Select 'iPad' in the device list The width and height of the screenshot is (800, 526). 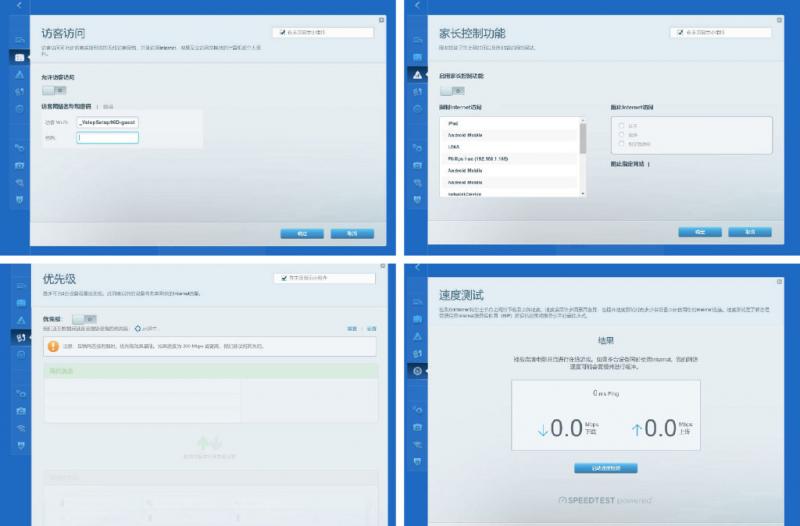pos(510,123)
